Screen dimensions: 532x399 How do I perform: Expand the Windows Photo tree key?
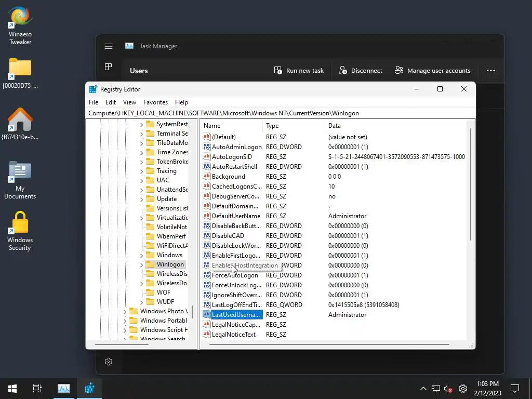click(x=125, y=312)
